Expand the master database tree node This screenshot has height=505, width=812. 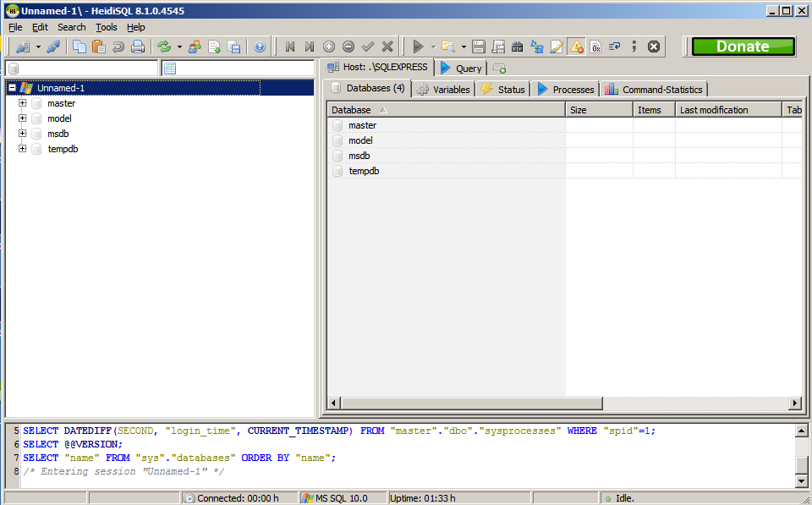click(22, 103)
